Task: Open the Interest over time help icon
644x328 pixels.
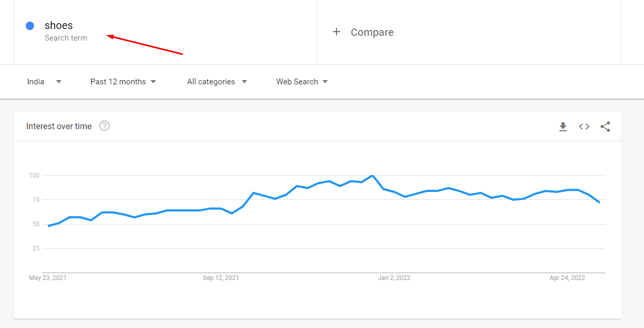Action: coord(104,126)
